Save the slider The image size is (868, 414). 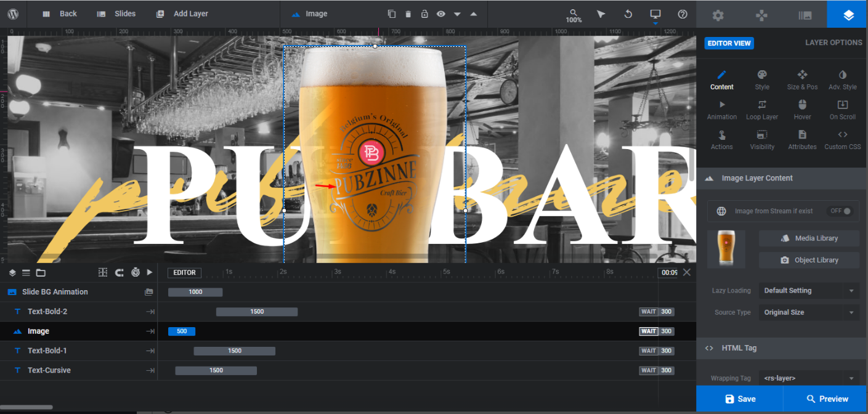click(740, 399)
